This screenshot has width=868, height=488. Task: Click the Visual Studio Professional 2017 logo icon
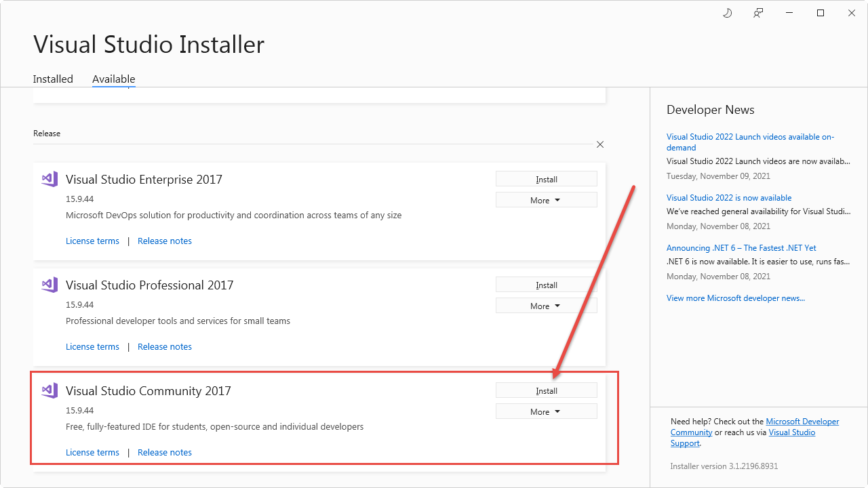point(50,285)
